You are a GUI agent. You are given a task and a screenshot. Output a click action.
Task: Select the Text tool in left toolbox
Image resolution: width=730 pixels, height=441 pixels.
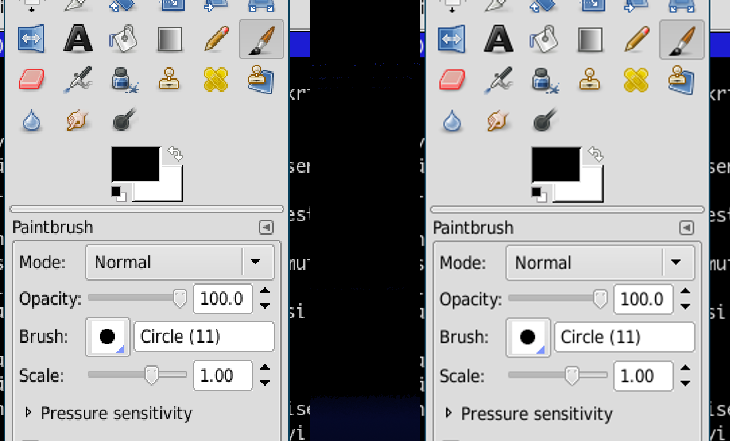(78, 39)
